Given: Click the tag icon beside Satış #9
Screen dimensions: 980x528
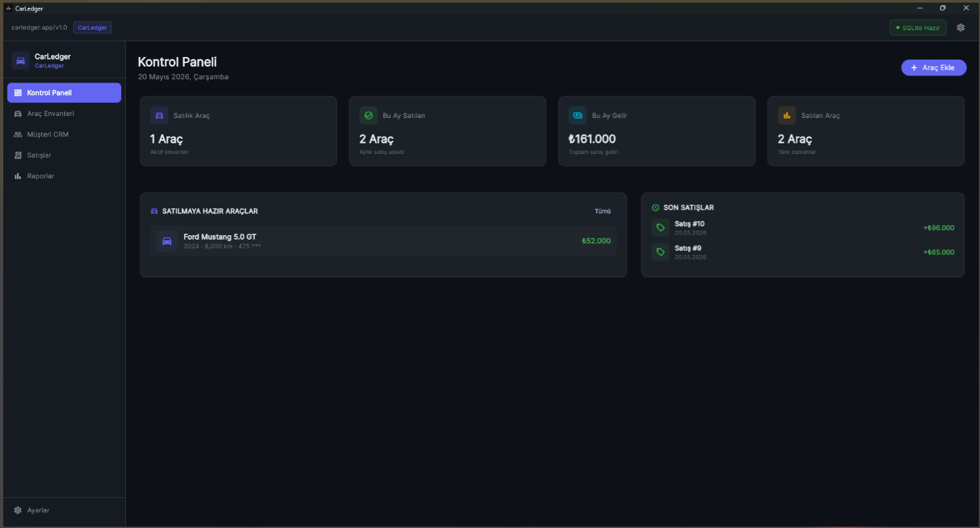Looking at the screenshot, I should (x=660, y=252).
